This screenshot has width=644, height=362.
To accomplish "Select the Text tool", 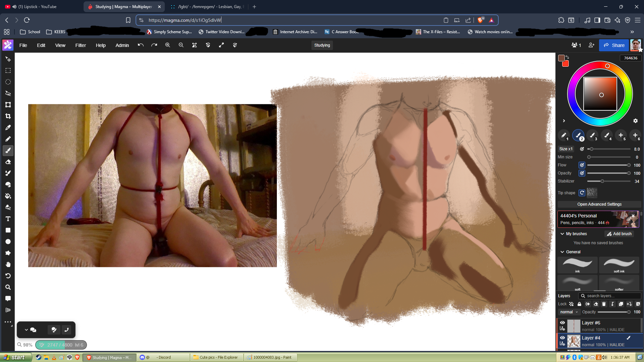I will 8,219.
